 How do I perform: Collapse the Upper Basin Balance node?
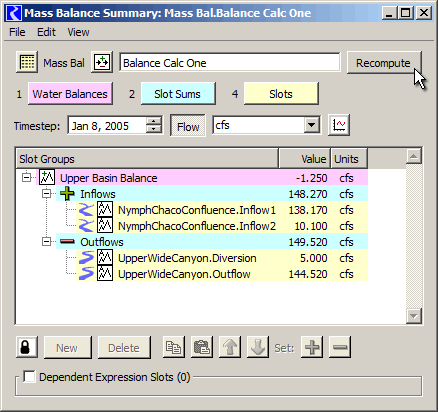click(x=26, y=178)
